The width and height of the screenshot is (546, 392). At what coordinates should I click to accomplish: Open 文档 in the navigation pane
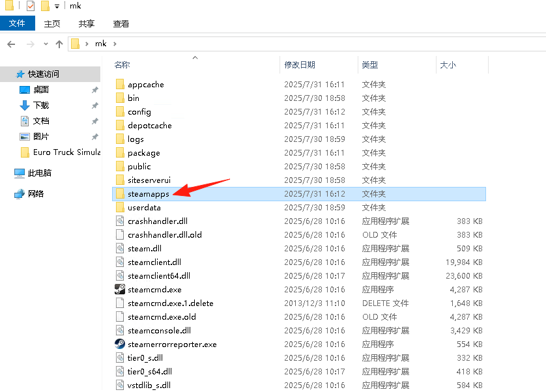pos(41,121)
